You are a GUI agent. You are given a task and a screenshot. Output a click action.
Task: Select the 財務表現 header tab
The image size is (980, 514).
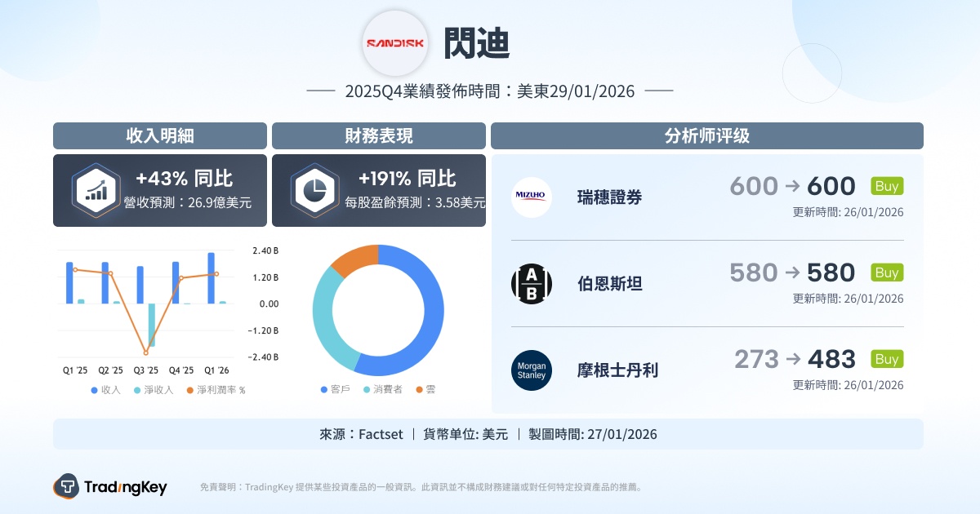(379, 135)
